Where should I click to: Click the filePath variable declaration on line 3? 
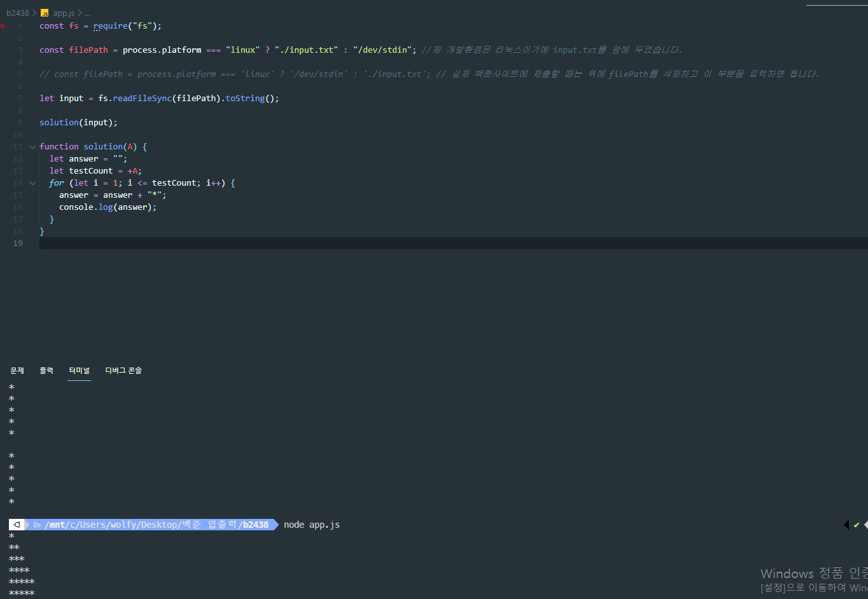coord(88,50)
